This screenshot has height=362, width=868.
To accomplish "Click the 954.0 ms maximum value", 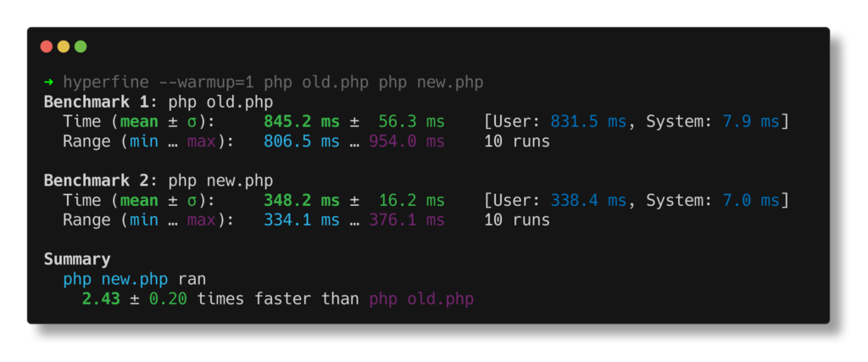I will coord(407,142).
